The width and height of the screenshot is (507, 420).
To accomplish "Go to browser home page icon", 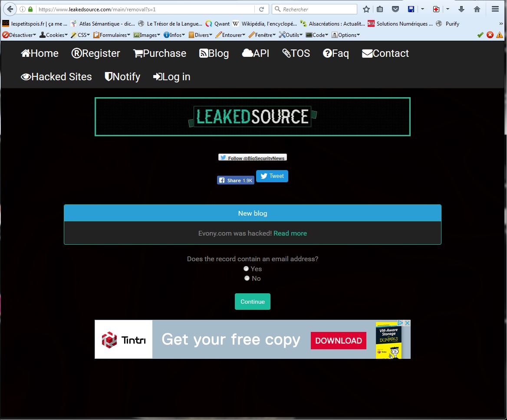I will click(x=477, y=9).
